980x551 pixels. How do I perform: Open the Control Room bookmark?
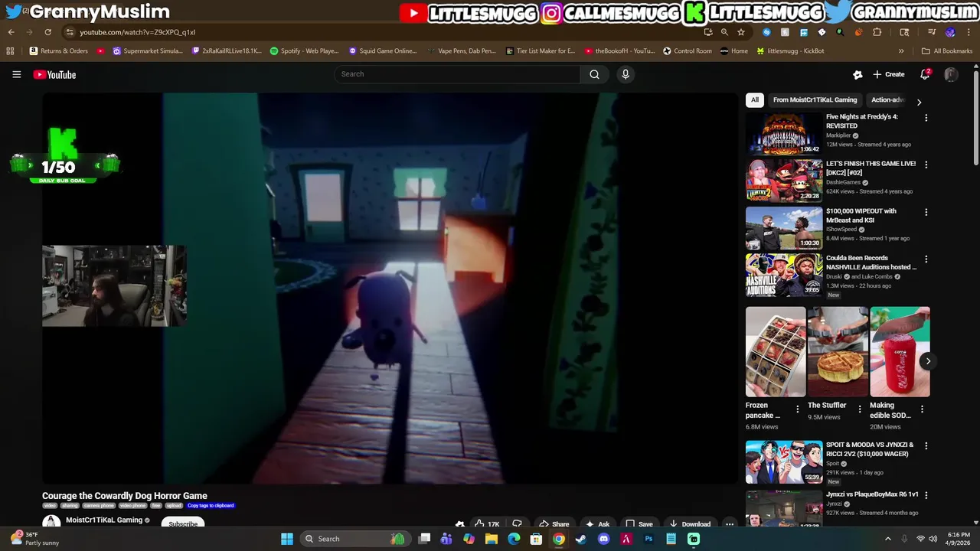687,51
